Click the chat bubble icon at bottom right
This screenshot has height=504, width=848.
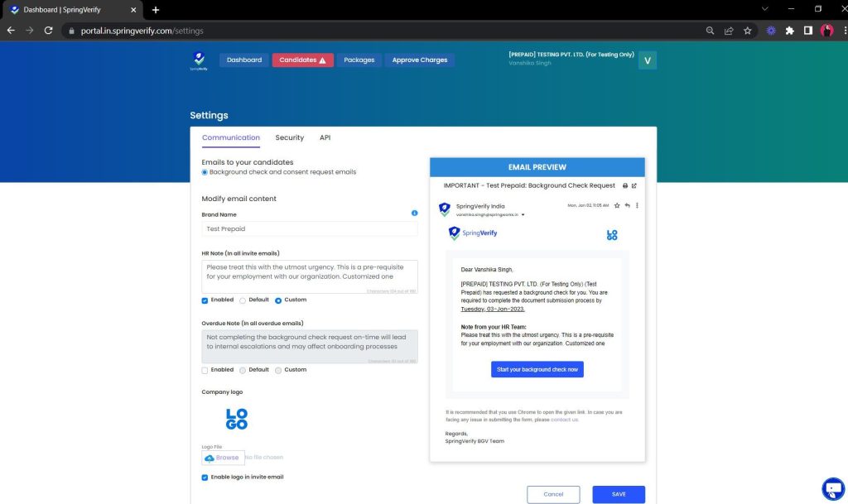[x=833, y=489]
